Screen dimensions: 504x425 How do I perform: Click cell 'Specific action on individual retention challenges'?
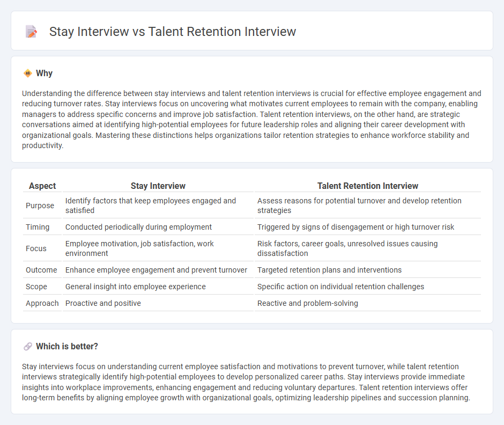(x=368, y=287)
